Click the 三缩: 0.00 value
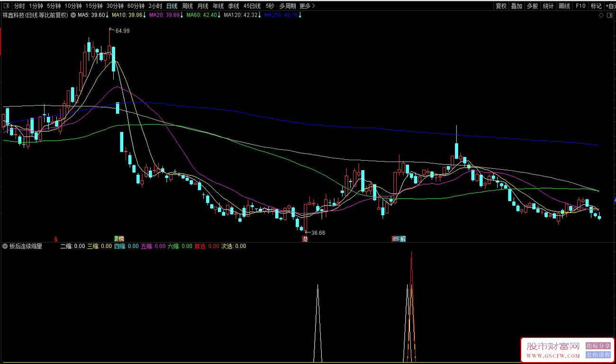The image size is (616, 364). tap(100, 246)
